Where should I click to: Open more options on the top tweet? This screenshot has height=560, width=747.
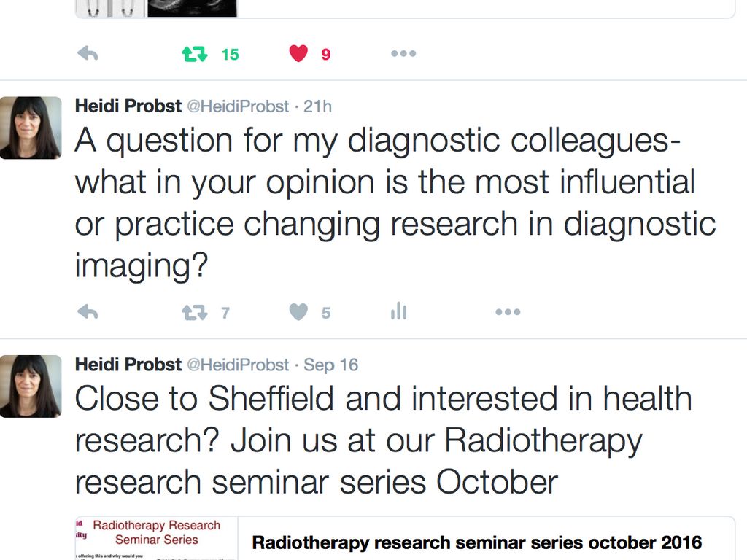[403, 53]
